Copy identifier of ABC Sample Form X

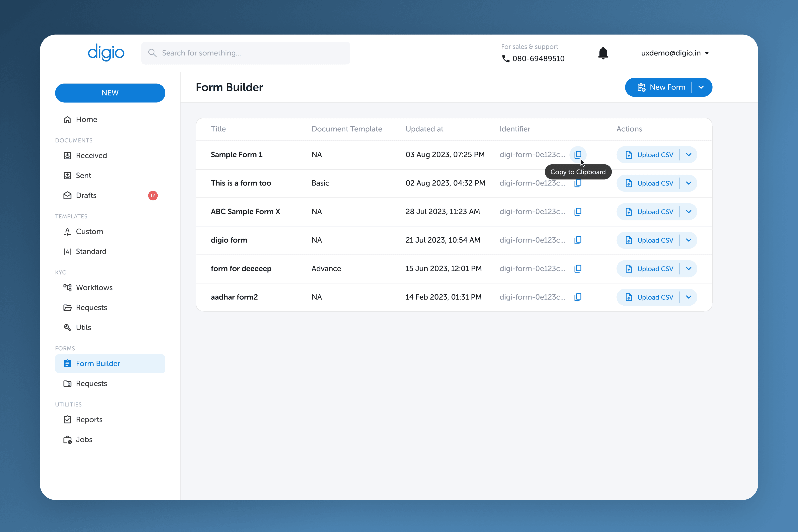(578, 212)
